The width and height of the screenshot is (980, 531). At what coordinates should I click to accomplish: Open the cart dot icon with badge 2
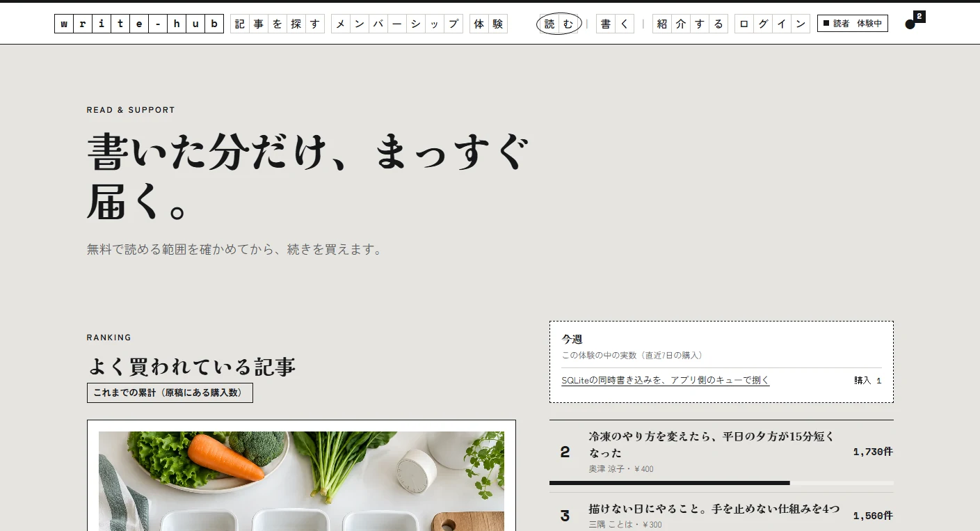pos(914,22)
